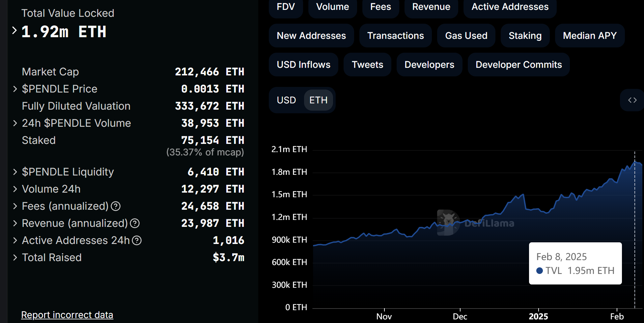Select the Transactions metric tab

(x=395, y=36)
